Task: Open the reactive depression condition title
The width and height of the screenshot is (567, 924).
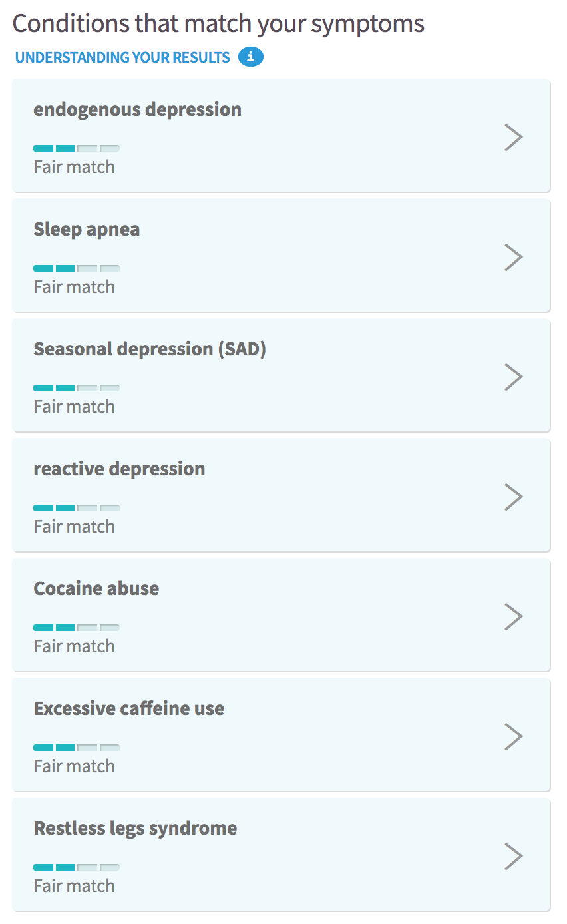Action: 119,469
